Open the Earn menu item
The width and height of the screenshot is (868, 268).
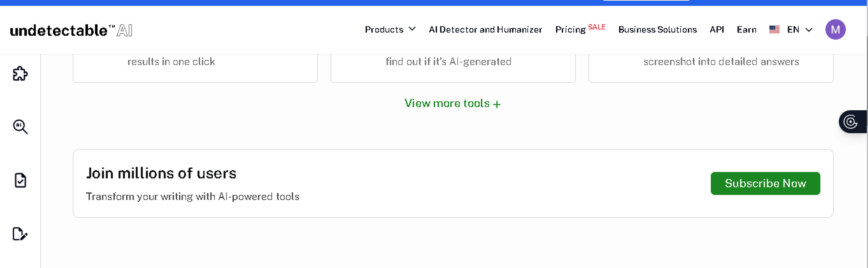point(746,30)
